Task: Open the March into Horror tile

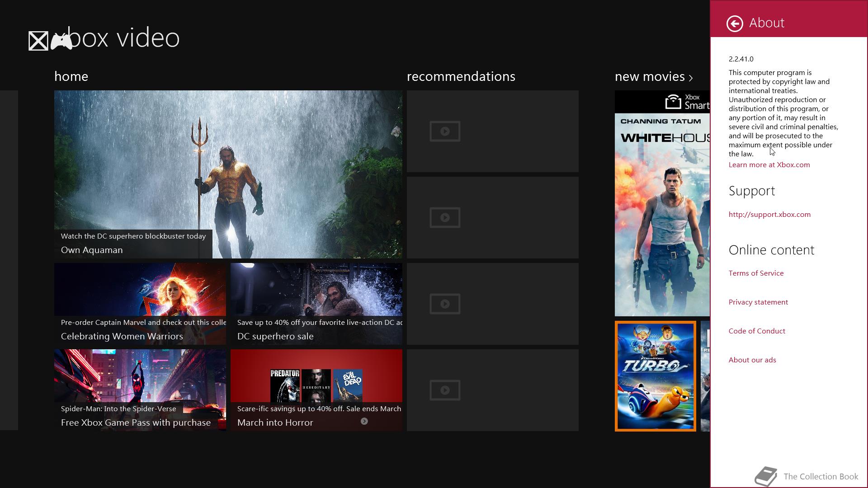Action: (x=316, y=390)
